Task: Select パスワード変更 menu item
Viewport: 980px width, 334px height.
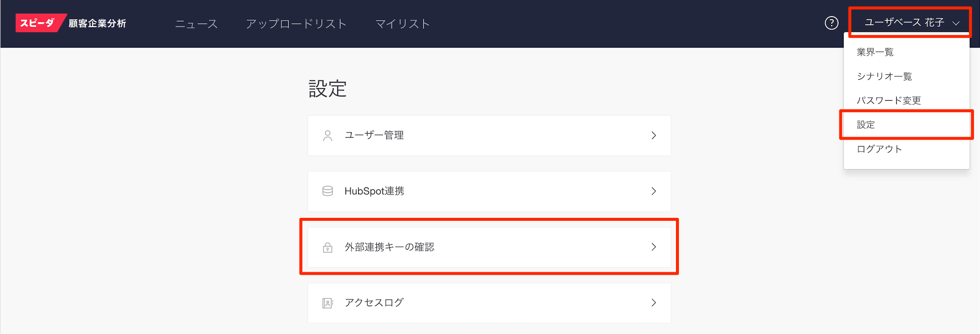Action: (888, 101)
